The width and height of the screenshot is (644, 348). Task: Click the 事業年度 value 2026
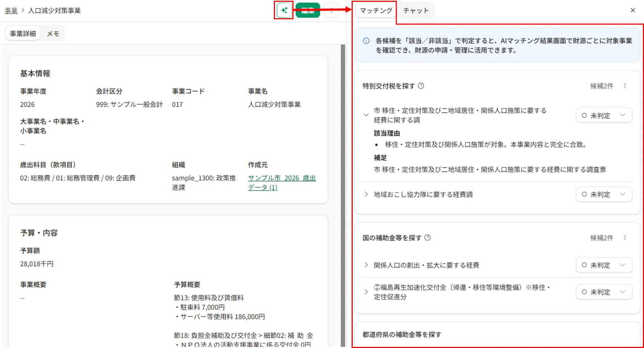(x=27, y=105)
